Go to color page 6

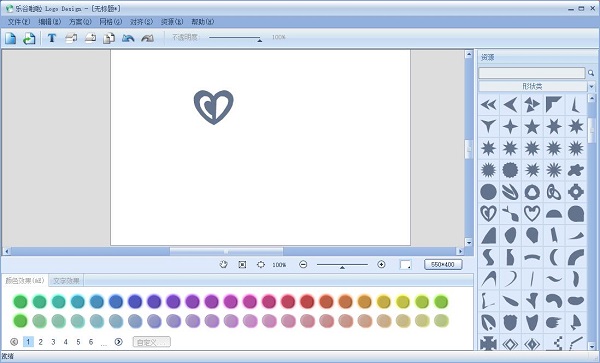(x=91, y=342)
